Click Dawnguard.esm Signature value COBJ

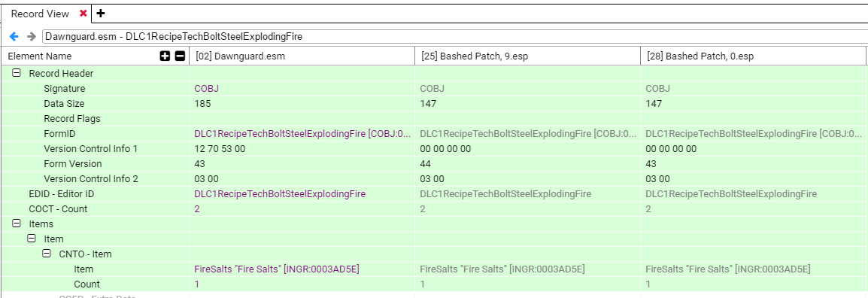pyautogui.click(x=207, y=89)
